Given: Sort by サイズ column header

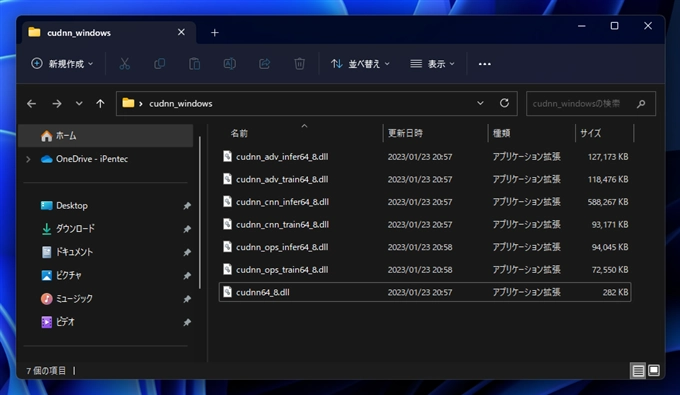Looking at the screenshot, I should pyautogui.click(x=591, y=134).
